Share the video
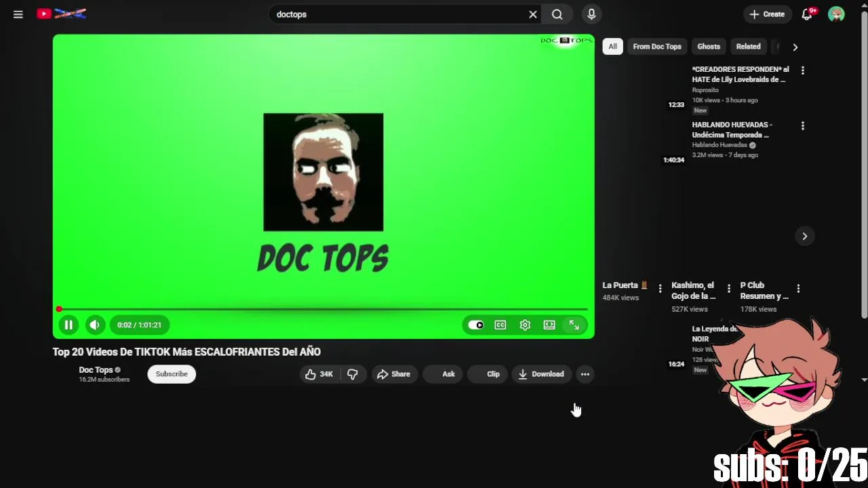The width and height of the screenshot is (868, 488). coord(394,374)
